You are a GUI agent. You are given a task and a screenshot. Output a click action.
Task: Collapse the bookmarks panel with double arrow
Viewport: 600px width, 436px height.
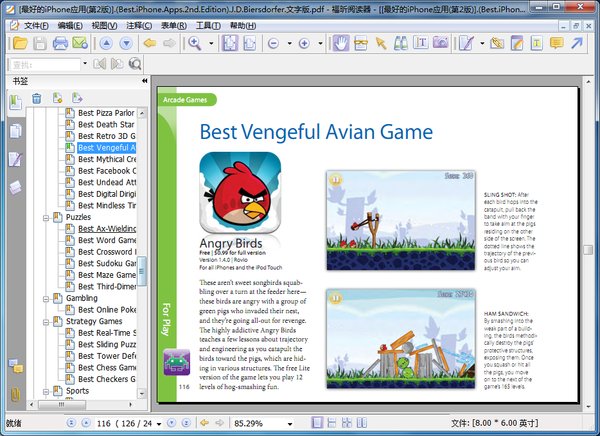(144, 81)
